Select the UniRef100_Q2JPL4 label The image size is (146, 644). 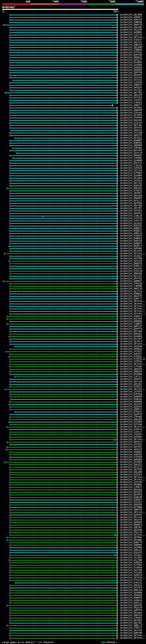(131, 341)
